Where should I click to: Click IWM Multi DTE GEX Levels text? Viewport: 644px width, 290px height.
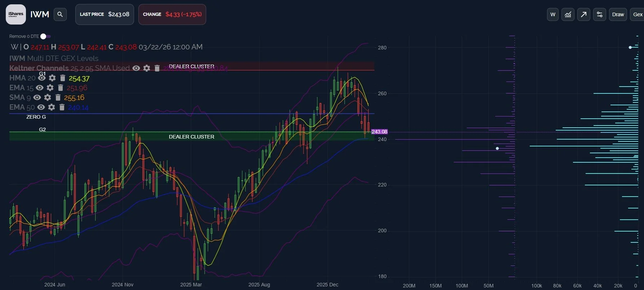pos(54,58)
